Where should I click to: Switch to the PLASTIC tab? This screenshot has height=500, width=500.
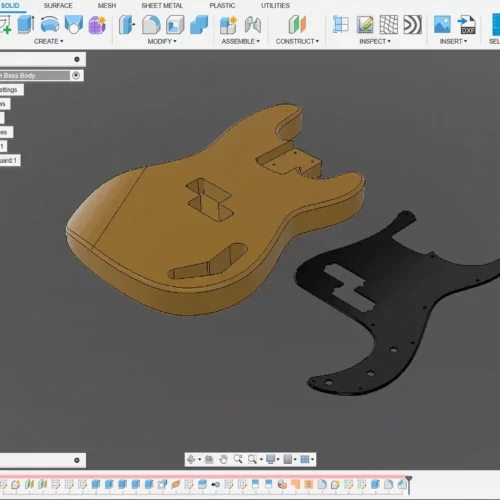(222, 6)
